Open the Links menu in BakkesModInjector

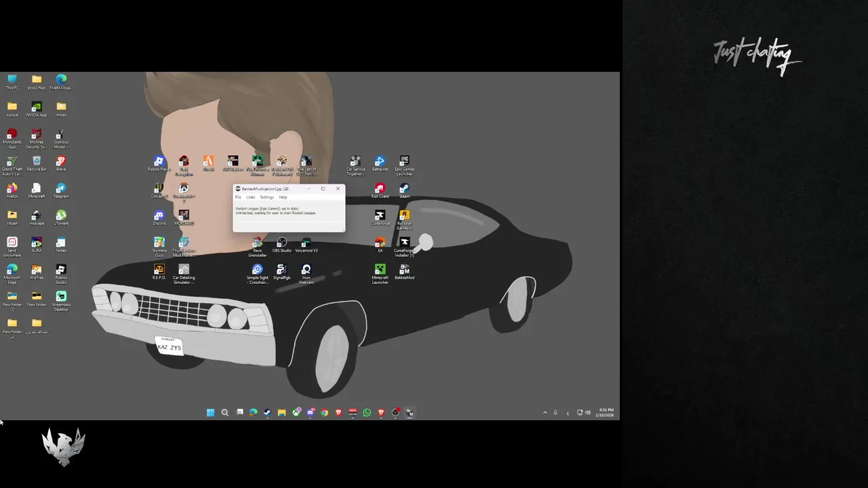(251, 197)
